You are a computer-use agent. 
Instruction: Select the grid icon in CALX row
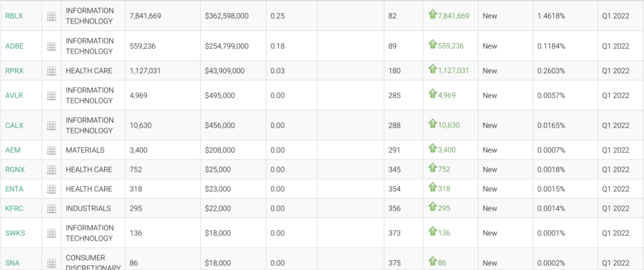[x=51, y=126]
